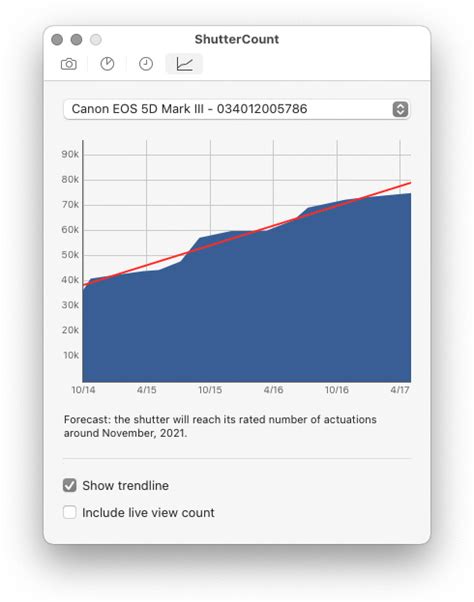Close the ShutterCount window
This screenshot has width=474, height=602.
click(57, 40)
